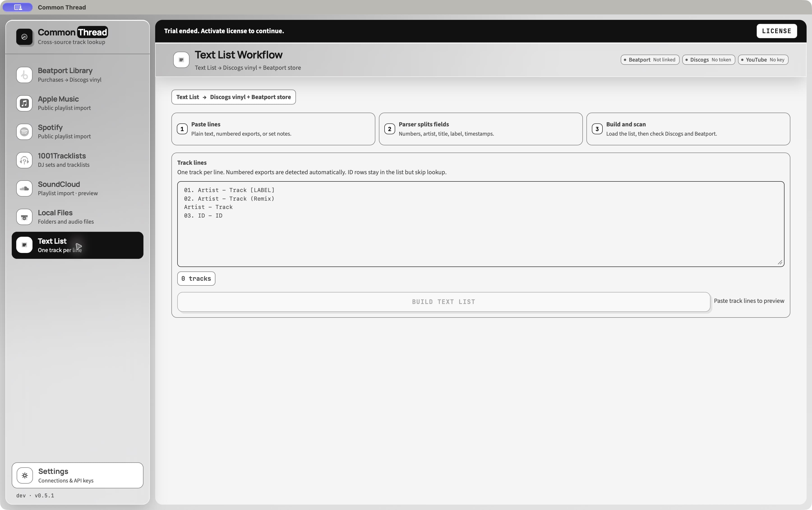This screenshot has width=812, height=510.
Task: Click the Local Files drive icon
Action: pyautogui.click(x=24, y=217)
